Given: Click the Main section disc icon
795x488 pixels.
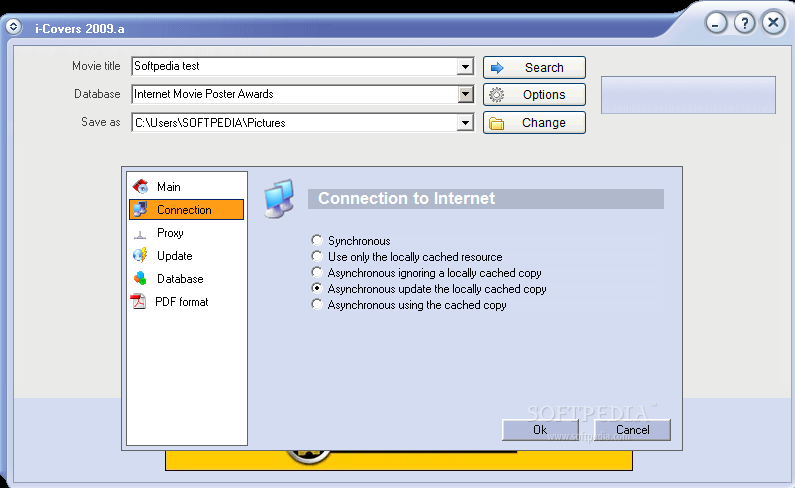Looking at the screenshot, I should tap(140, 187).
